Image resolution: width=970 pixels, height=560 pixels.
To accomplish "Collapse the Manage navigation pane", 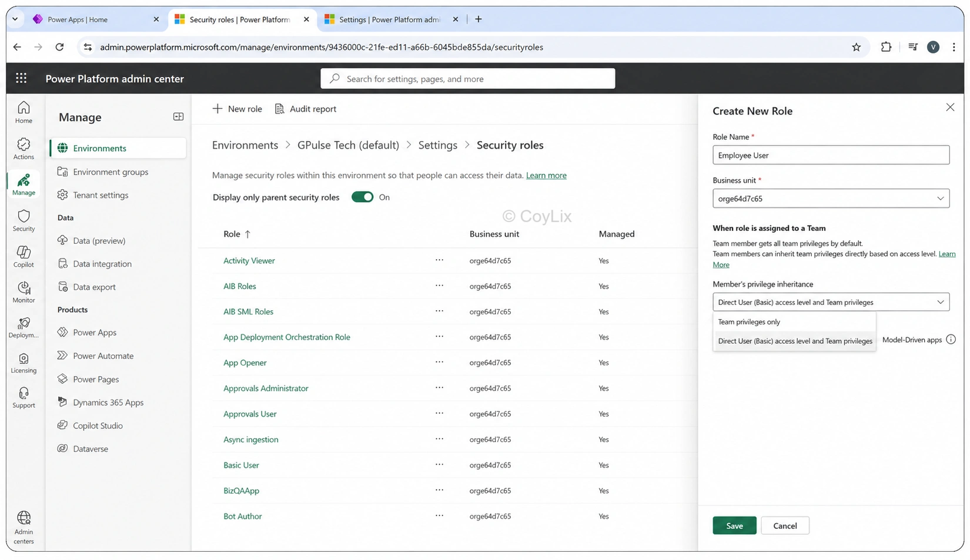I will [178, 117].
